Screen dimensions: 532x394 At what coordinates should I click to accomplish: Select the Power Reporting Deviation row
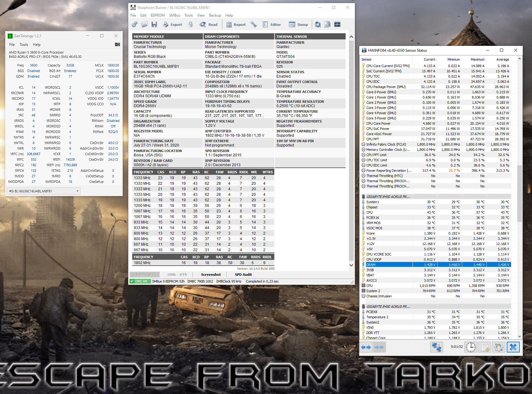pos(436,171)
